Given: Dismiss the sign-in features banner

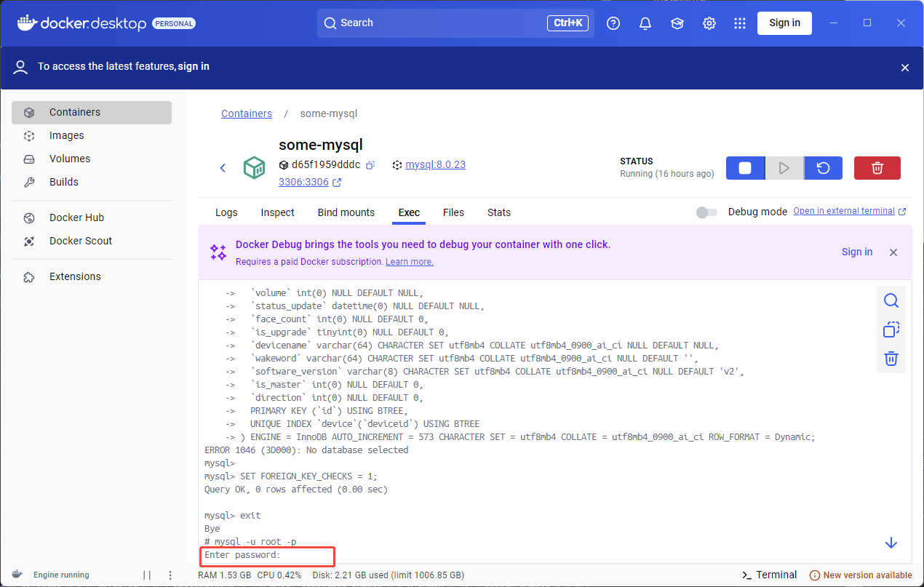Looking at the screenshot, I should click(x=905, y=67).
